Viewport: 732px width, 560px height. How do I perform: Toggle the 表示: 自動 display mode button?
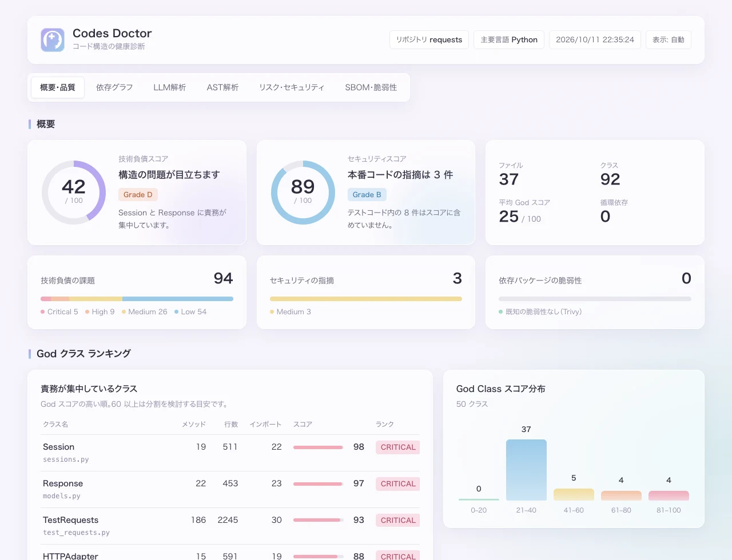click(669, 40)
